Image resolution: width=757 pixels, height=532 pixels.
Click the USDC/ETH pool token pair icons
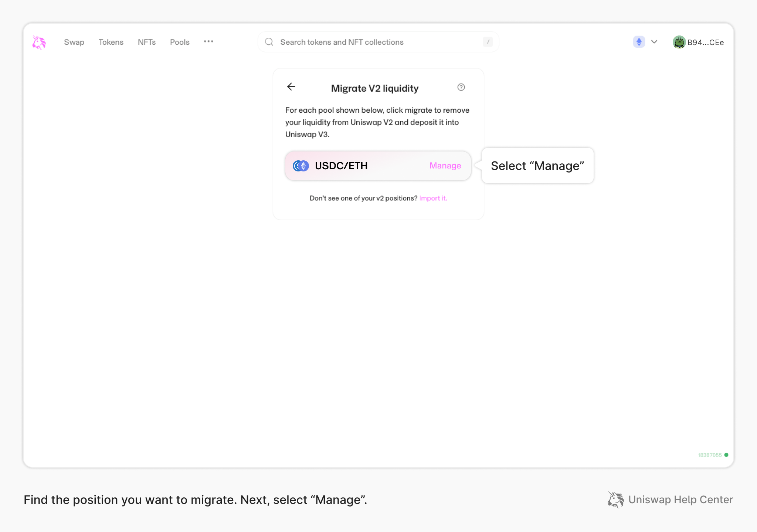click(x=300, y=166)
